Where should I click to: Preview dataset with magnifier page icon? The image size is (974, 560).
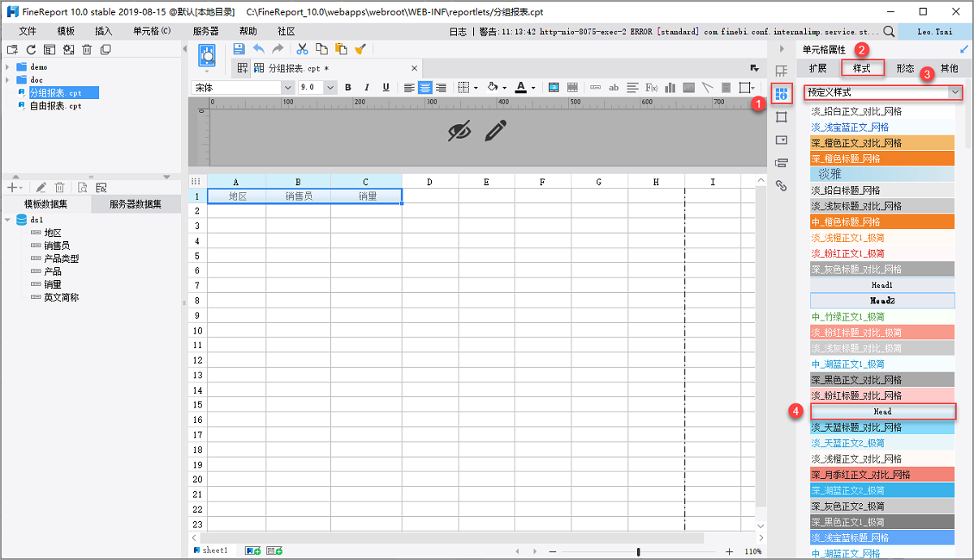tap(82, 187)
